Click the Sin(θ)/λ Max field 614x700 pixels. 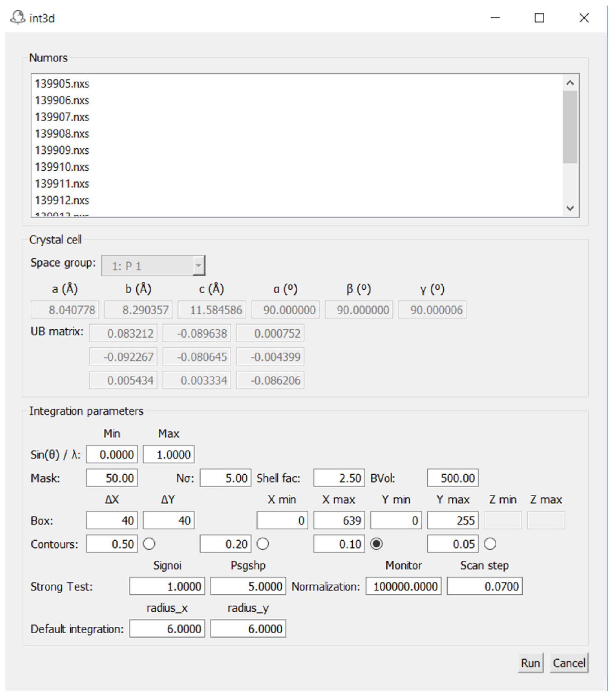pos(168,454)
